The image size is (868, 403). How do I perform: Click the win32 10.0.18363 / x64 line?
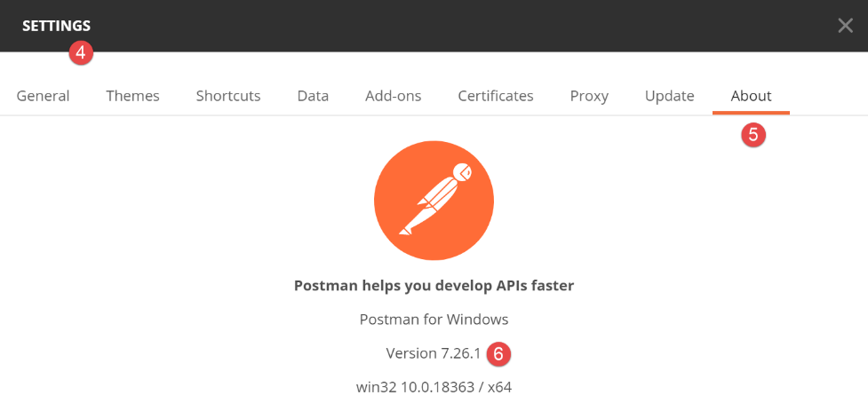pos(434,387)
